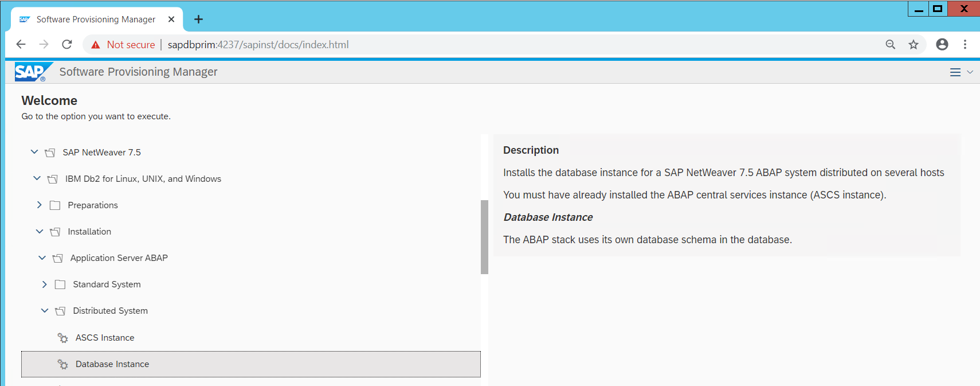Viewport: 980px width, 386px height.
Task: Click the folder icon next to Standard System
Action: (60, 284)
